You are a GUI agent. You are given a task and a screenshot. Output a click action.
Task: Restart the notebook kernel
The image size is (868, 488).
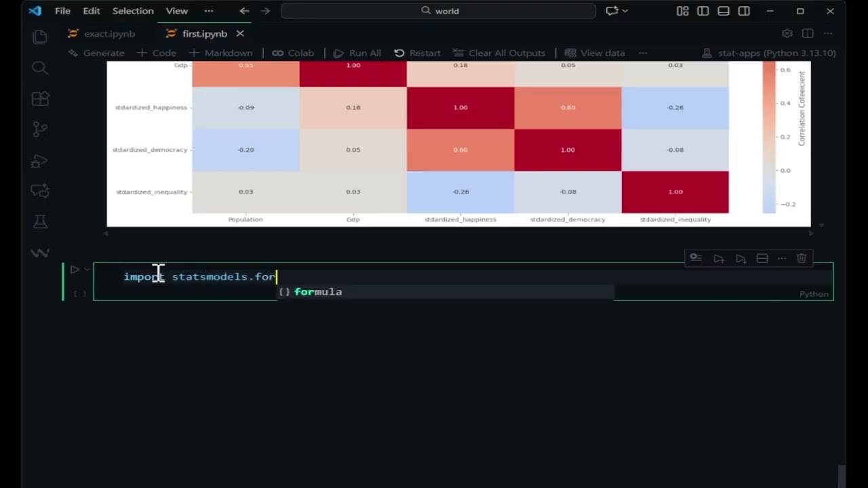[417, 53]
